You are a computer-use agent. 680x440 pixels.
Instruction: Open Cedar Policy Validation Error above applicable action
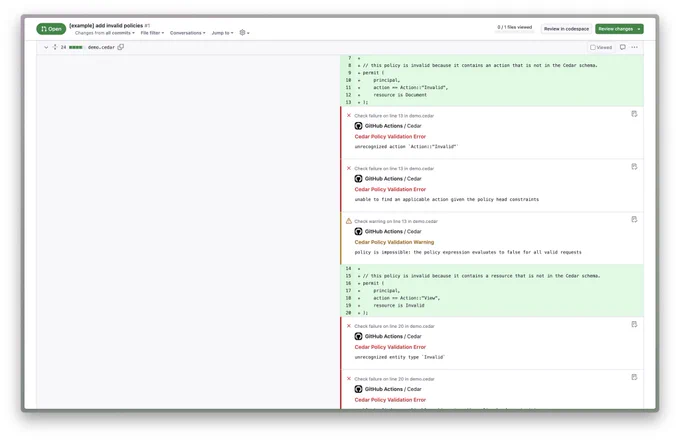pos(390,189)
